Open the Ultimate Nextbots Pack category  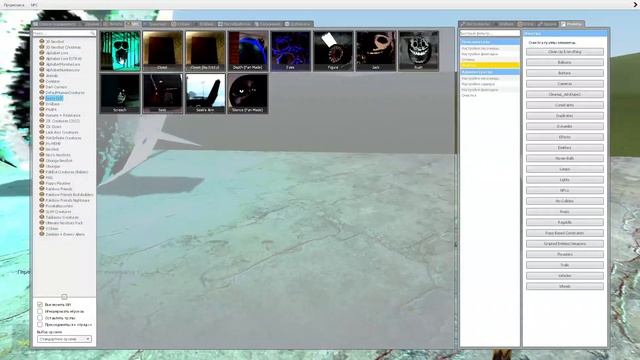(64, 223)
